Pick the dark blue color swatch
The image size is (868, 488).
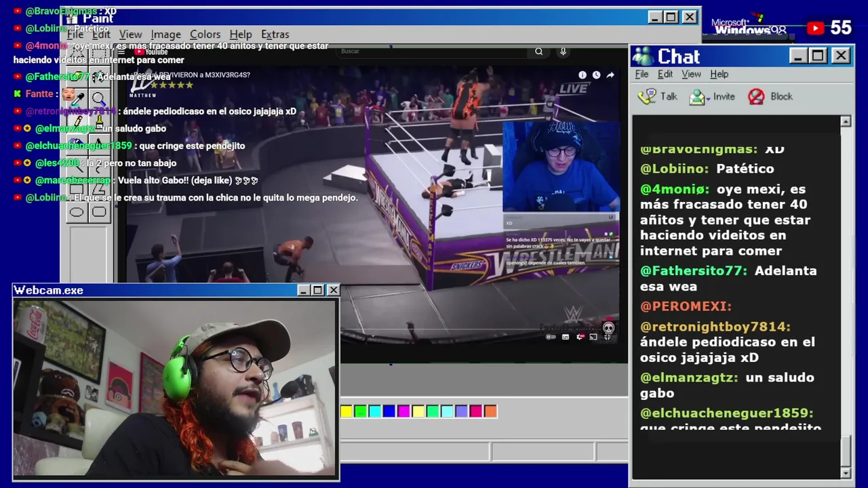click(x=389, y=411)
